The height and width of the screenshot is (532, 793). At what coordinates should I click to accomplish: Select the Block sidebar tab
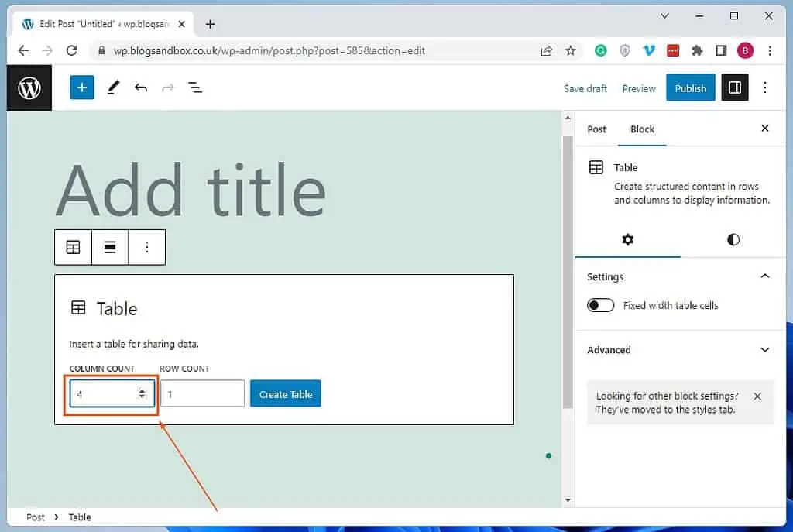(642, 129)
